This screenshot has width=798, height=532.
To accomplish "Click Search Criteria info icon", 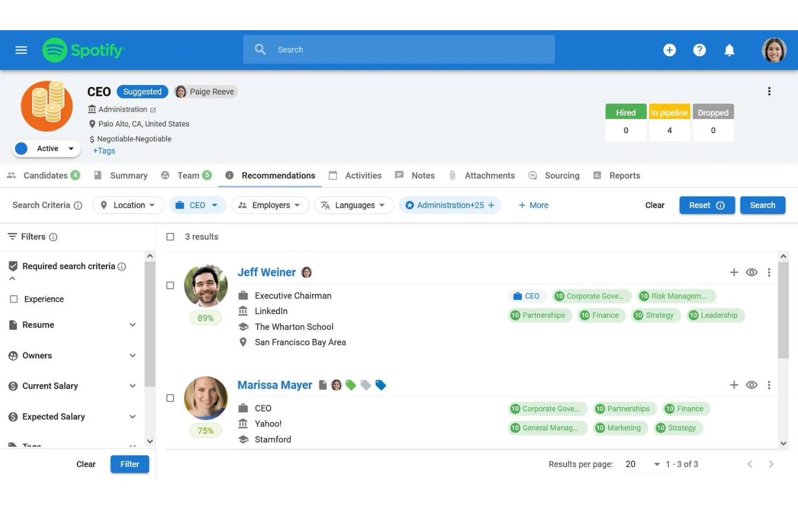I will click(x=78, y=205).
